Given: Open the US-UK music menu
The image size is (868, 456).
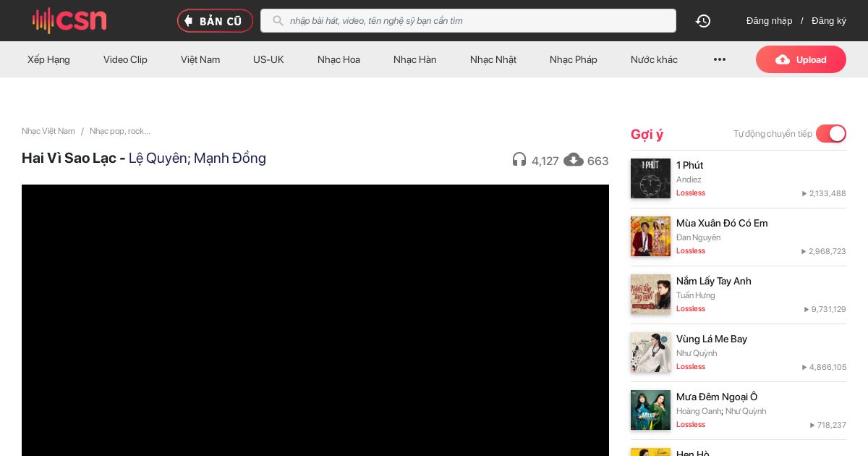Looking at the screenshot, I should coord(268,59).
